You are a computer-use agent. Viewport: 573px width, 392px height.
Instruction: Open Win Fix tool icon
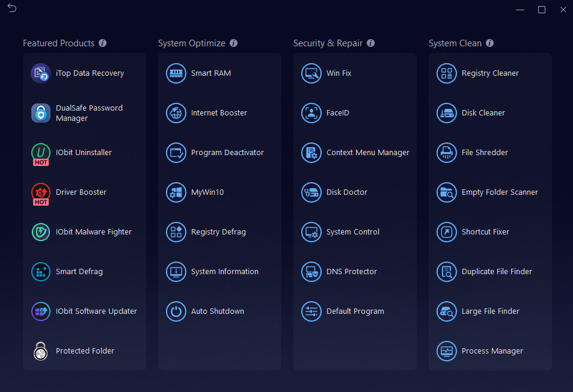coord(311,73)
